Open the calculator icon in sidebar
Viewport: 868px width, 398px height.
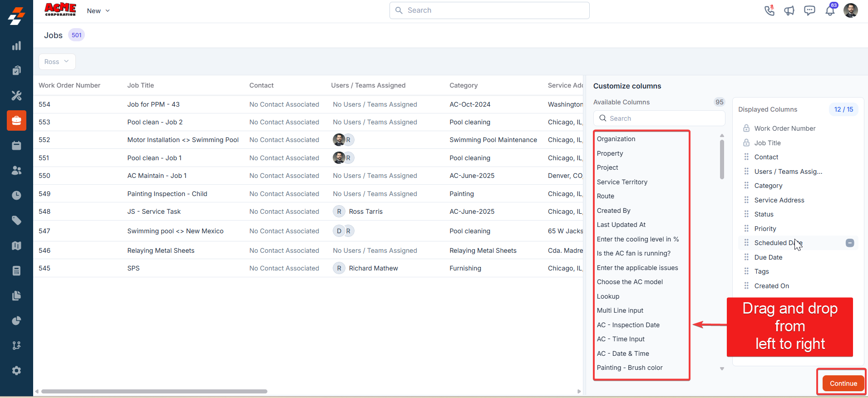pyautogui.click(x=16, y=271)
